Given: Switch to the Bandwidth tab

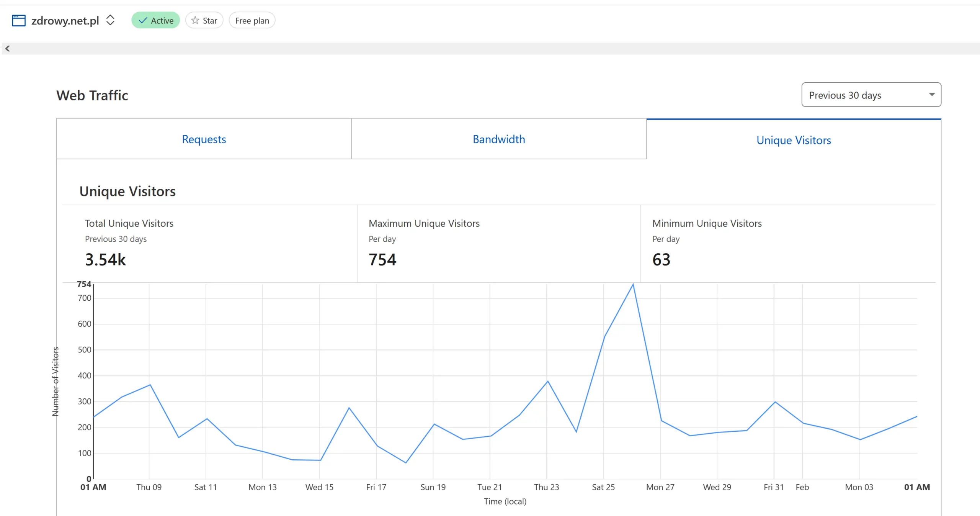Looking at the screenshot, I should click(498, 139).
